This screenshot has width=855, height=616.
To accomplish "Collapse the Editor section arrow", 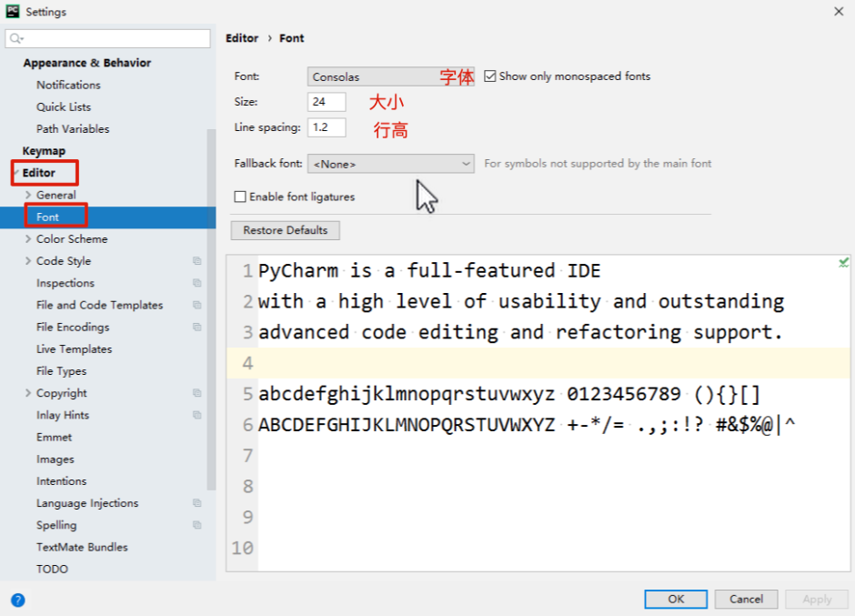I will [x=15, y=173].
